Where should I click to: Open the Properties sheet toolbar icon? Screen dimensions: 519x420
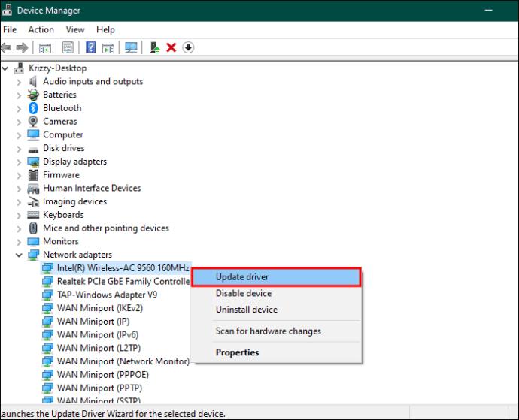pos(68,47)
